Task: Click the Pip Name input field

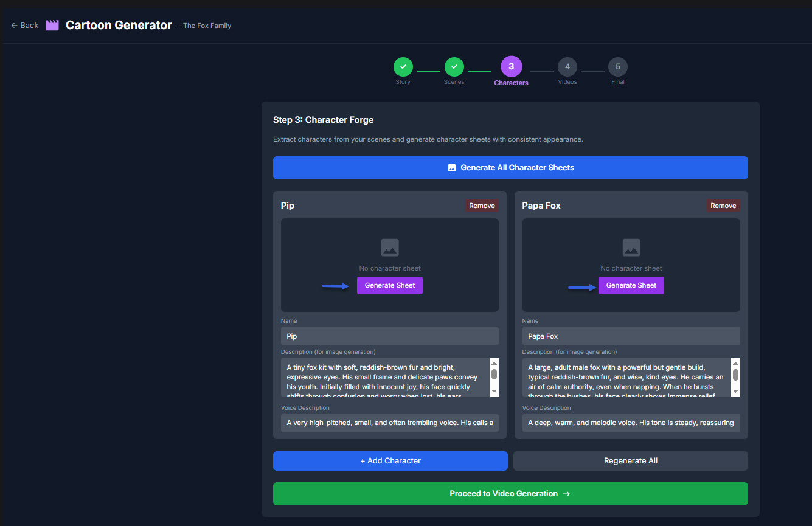Action: tap(389, 336)
